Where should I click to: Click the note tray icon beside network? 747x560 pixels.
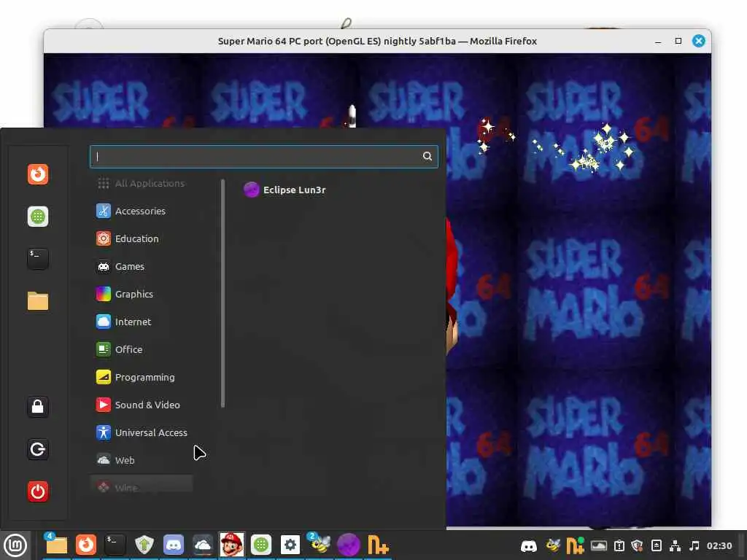(x=656, y=545)
